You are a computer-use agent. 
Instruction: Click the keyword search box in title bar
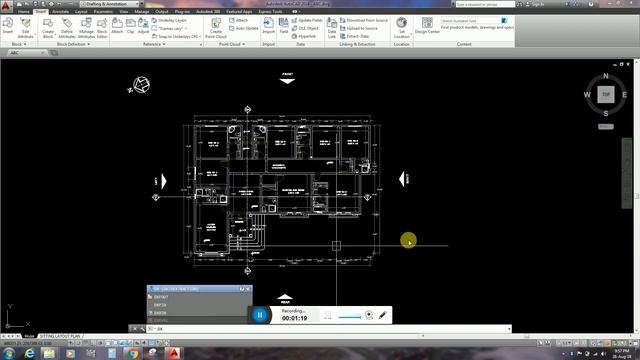(x=485, y=4)
